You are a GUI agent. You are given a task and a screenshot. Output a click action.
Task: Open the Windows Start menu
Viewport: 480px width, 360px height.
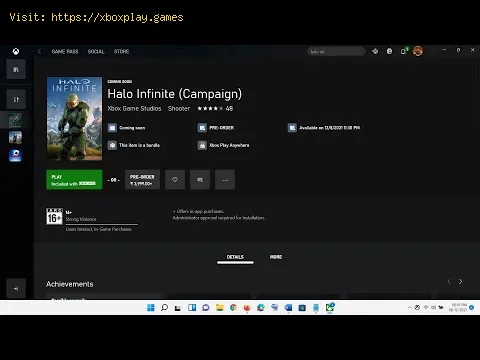[151, 307]
